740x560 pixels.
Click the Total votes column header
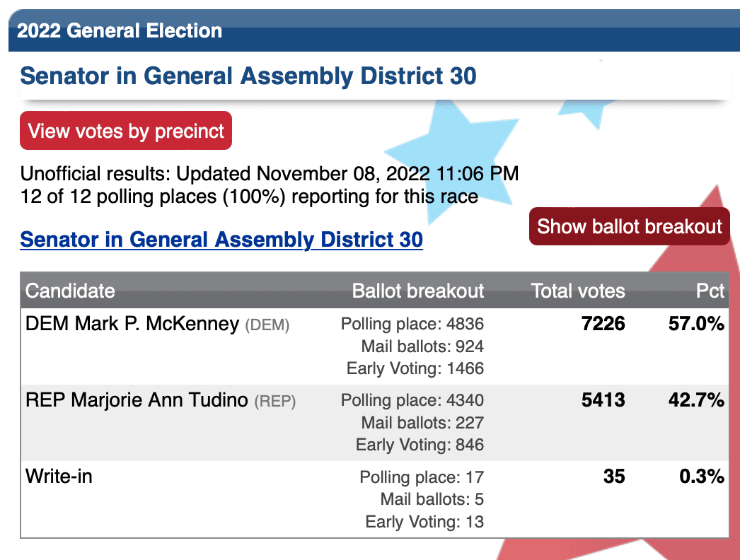(578, 291)
